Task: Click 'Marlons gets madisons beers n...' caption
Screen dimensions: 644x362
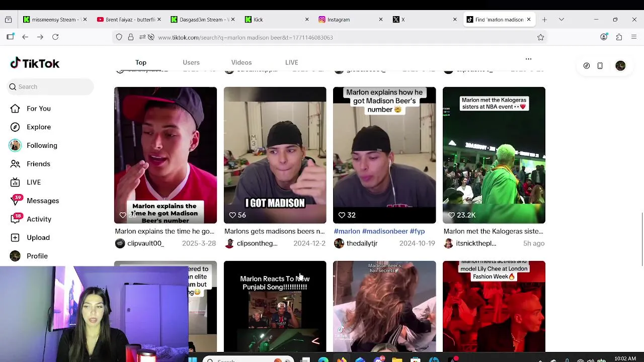Action: coord(275,231)
